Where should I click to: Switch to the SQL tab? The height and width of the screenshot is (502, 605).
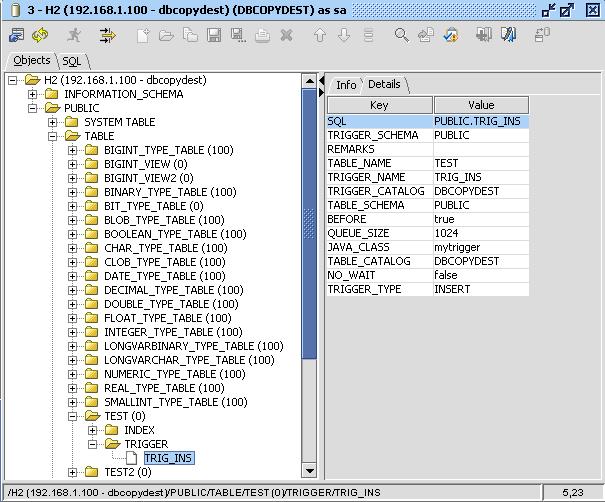71,61
